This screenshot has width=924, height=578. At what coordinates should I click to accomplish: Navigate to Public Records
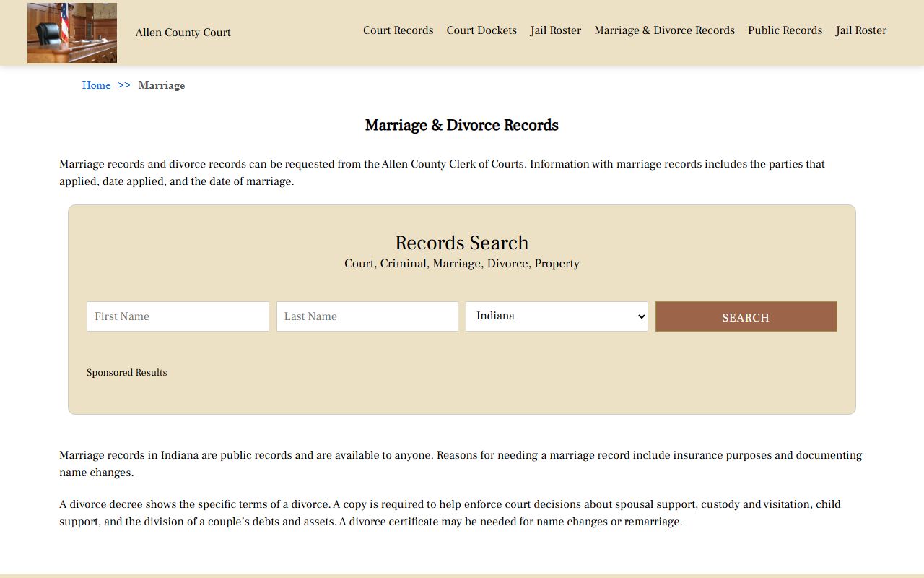coord(785,30)
